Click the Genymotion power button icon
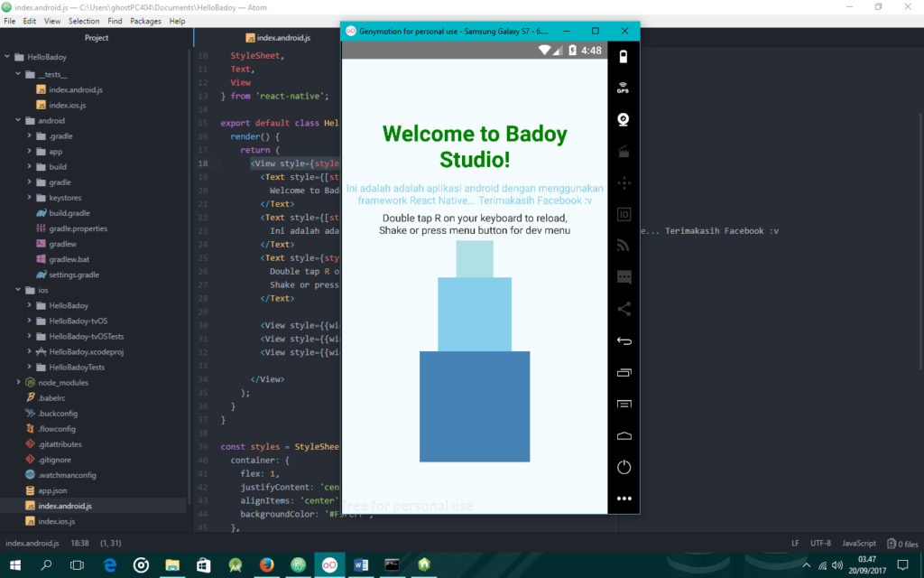 click(x=624, y=467)
